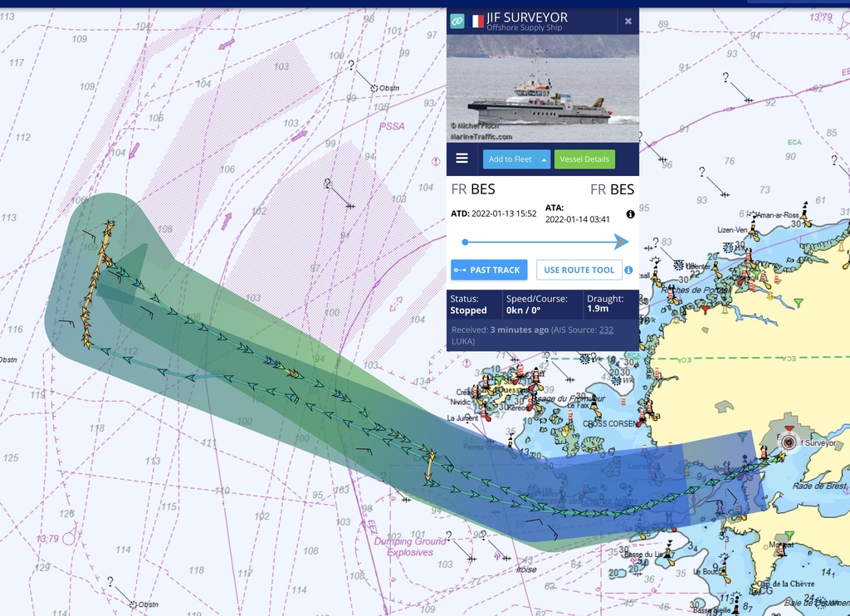This screenshot has width=850, height=616.
Task: Click the JIF SURVEYOR vessel name title
Action: pyautogui.click(x=527, y=17)
